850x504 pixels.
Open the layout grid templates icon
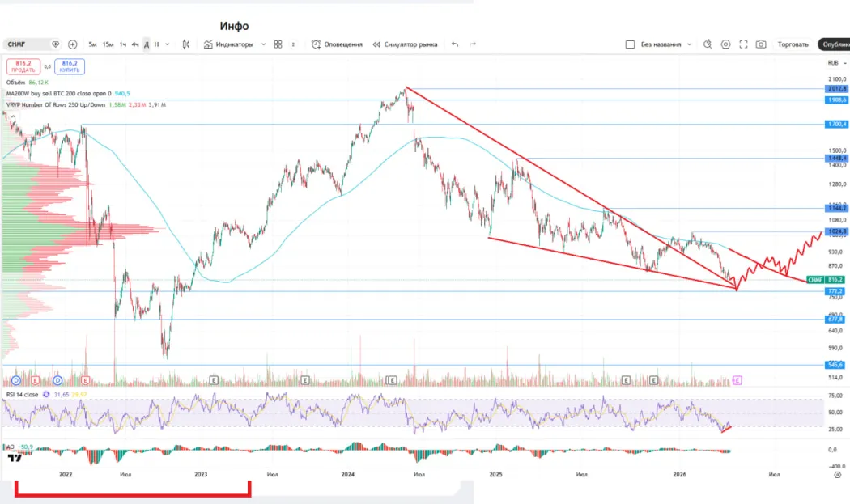278,44
